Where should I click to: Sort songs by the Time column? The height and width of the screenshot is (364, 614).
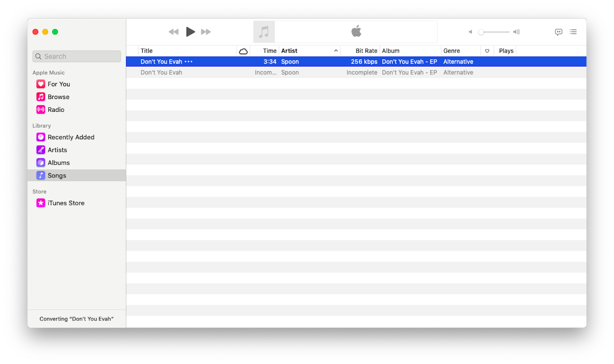270,51
